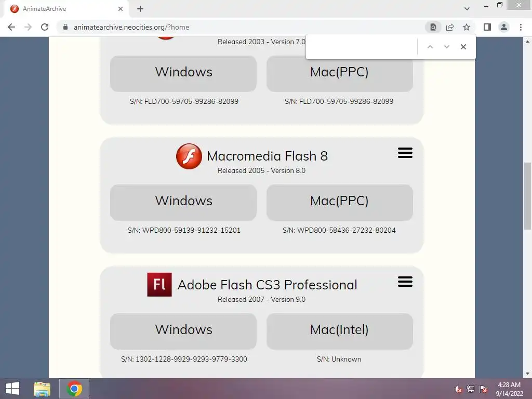Focus the find-in-page text field

pos(362,47)
